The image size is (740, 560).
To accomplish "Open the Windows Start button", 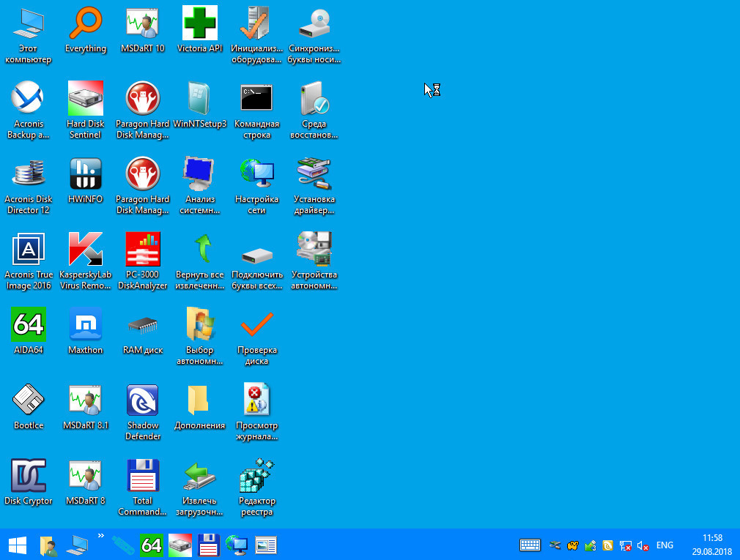I will point(17,545).
